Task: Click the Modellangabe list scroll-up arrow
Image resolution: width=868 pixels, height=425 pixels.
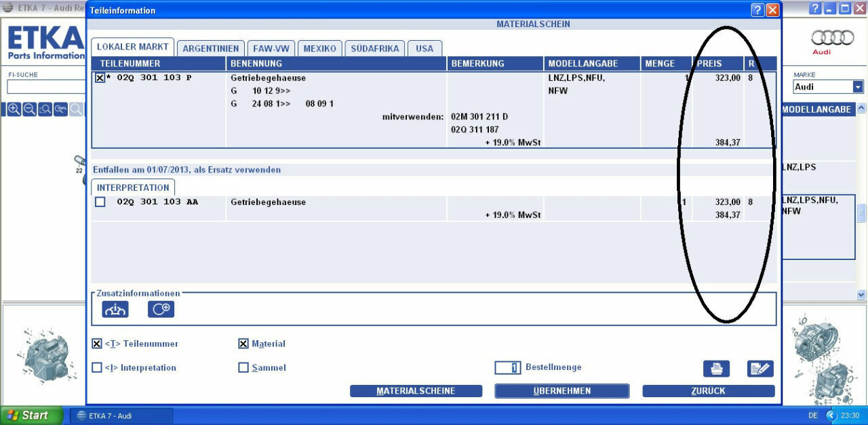Action: coord(861,109)
